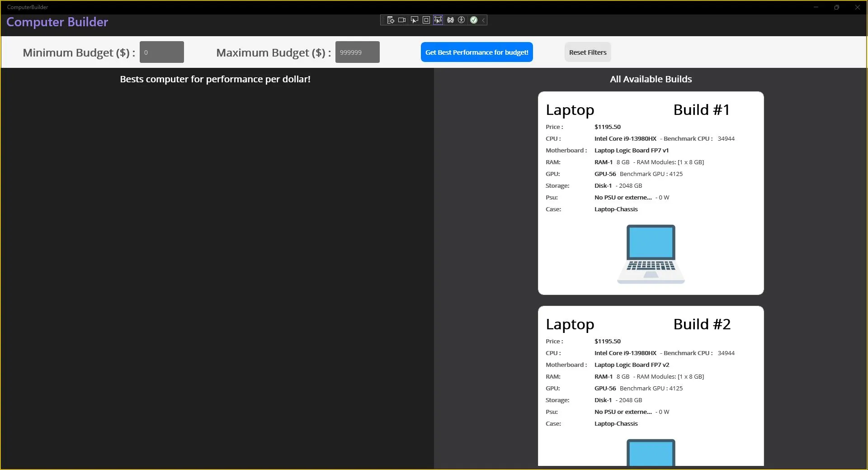
Task: Select the Build #2 card title
Action: [702, 324]
